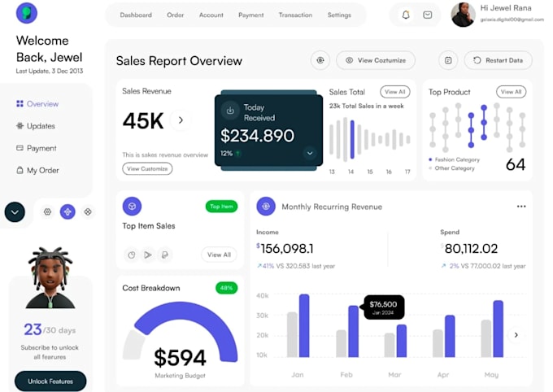Click View All in Top Product card
Image resolution: width=553 pixels, height=392 pixels.
(511, 92)
